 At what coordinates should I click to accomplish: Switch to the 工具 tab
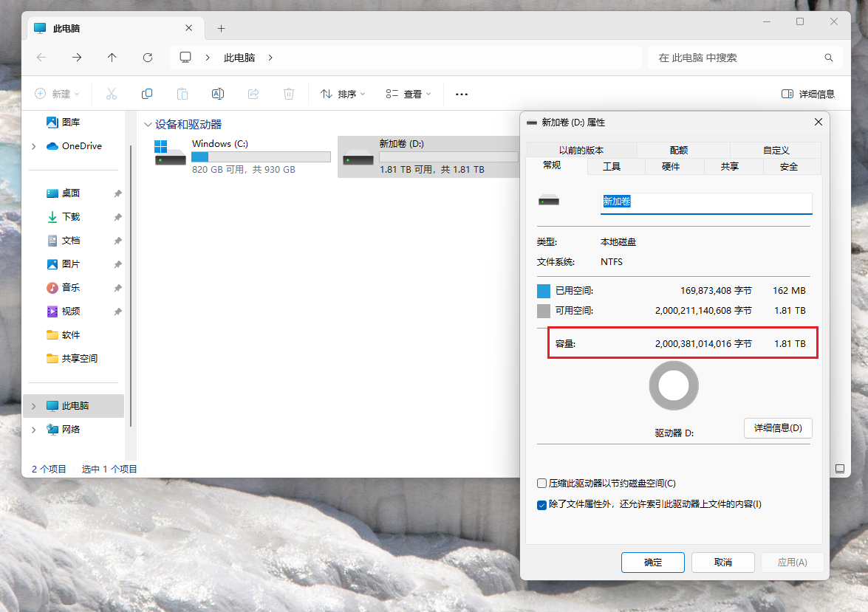tap(612, 167)
